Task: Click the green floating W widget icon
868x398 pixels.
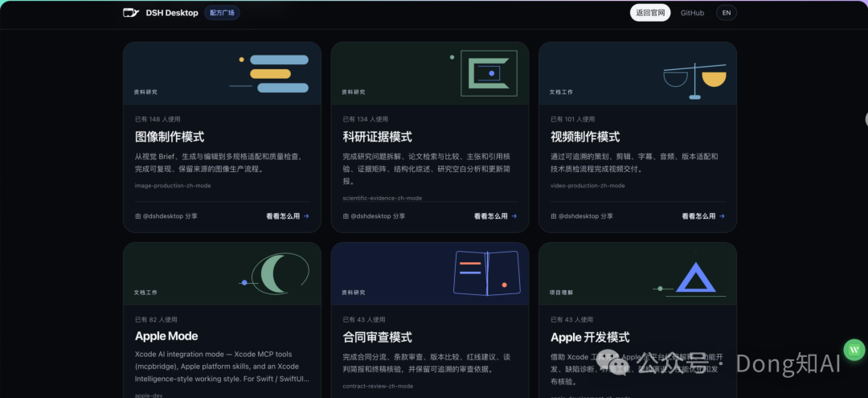Action: click(x=854, y=350)
